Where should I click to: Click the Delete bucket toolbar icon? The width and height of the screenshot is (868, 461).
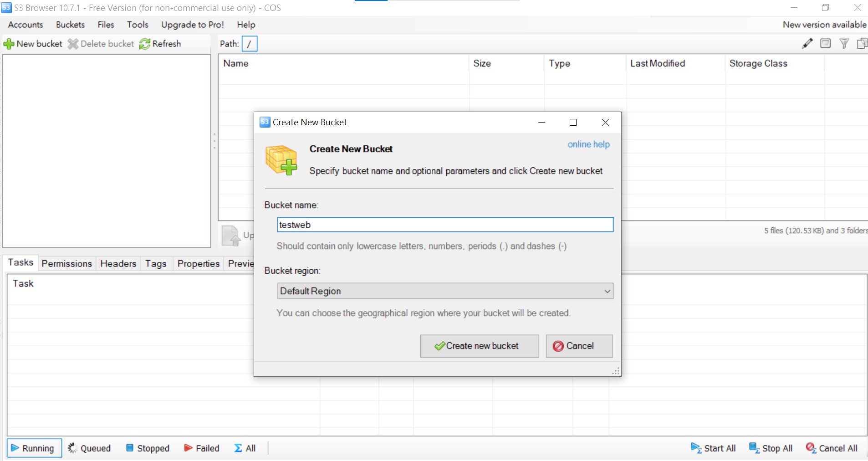(73, 44)
